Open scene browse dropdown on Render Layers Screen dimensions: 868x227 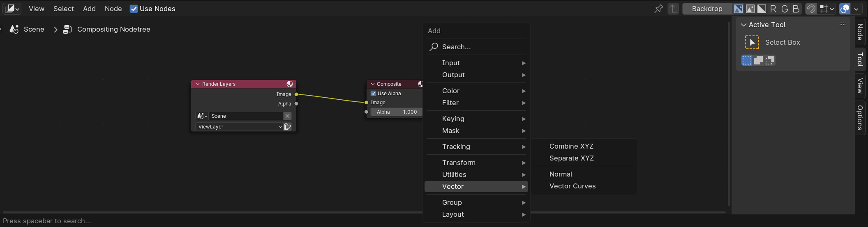pyautogui.click(x=202, y=116)
